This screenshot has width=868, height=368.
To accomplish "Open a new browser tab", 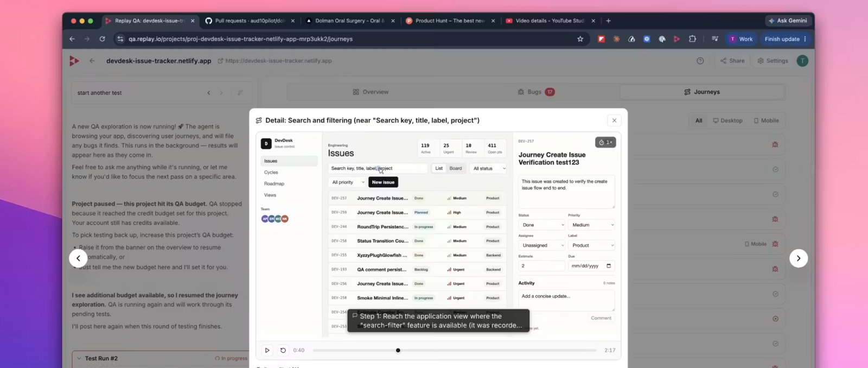I will point(609,21).
